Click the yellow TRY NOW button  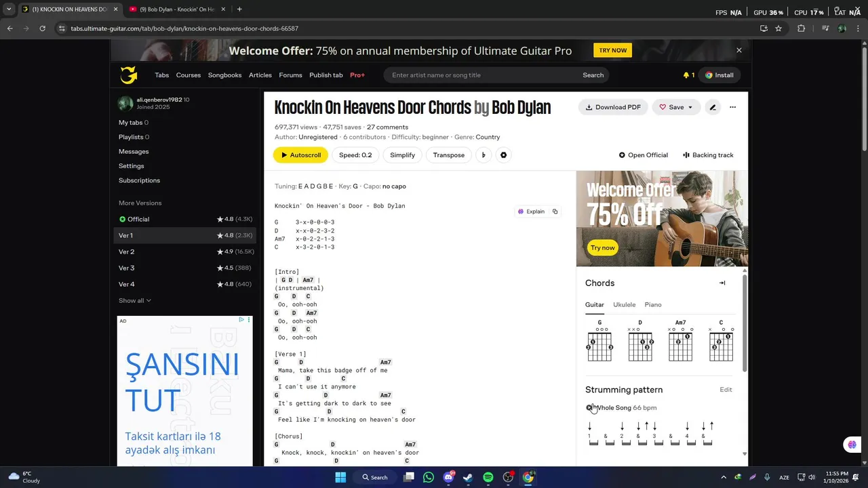click(613, 50)
